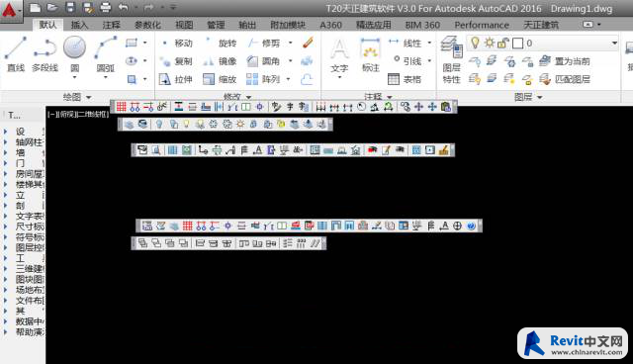Screen dimensions: 633x364
Task: Open the AutoCAD application menu button
Action: point(11,11)
